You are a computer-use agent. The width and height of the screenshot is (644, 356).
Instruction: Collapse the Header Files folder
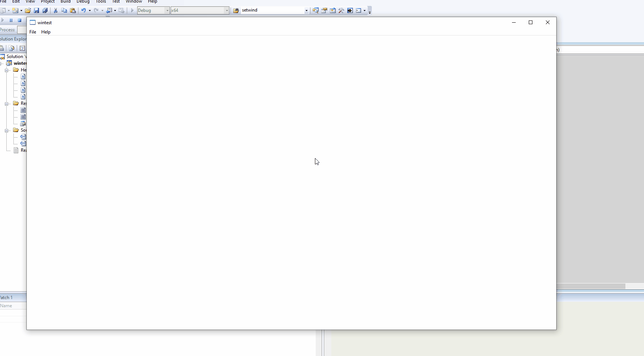pos(7,70)
